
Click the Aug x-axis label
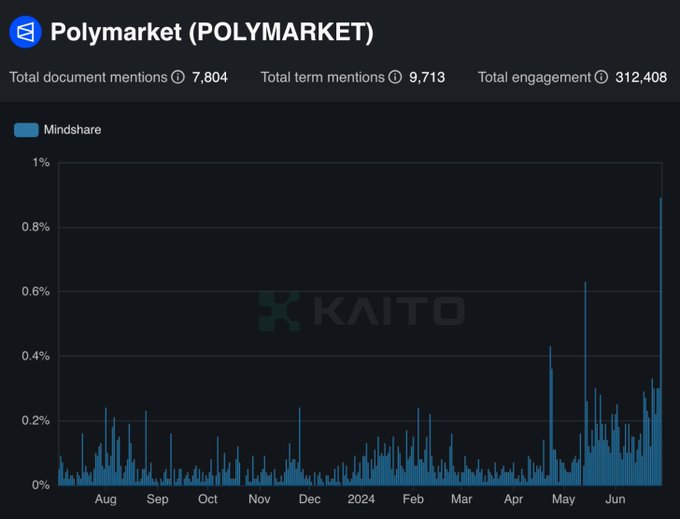(x=105, y=499)
